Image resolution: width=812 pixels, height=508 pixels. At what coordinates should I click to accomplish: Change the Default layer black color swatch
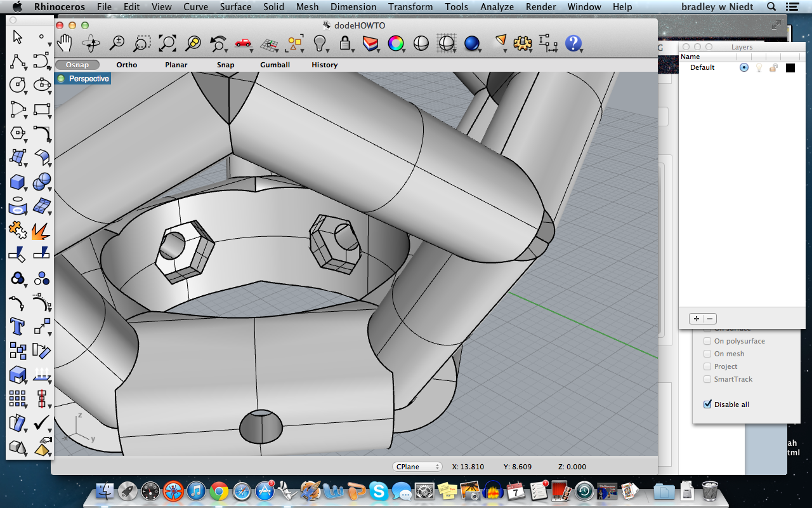coord(790,67)
